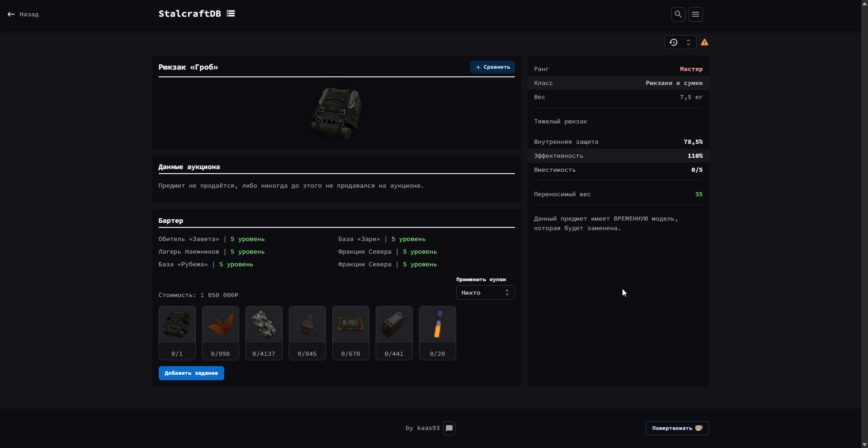This screenshot has height=448, width=868.
Task: Click the Добавить задание button
Action: click(191, 373)
